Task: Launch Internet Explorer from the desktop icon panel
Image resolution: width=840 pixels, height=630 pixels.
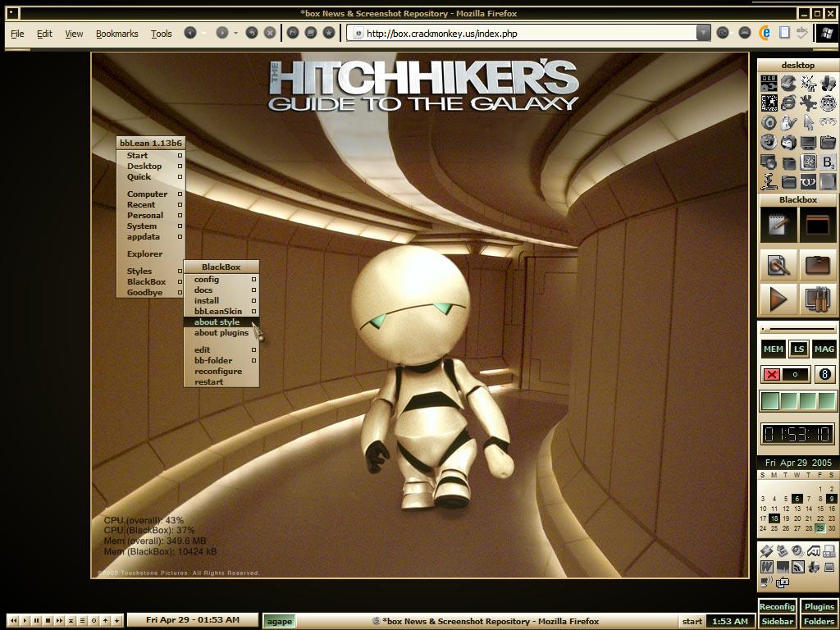Action: [x=788, y=103]
